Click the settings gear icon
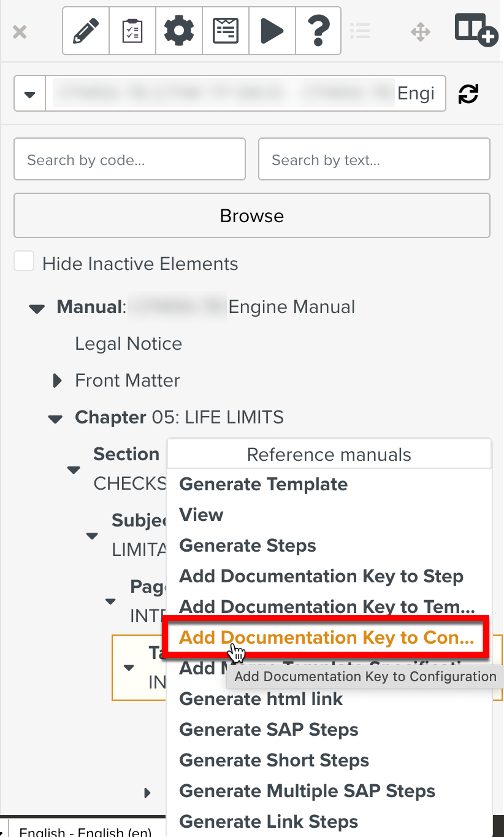This screenshot has height=837, width=504. pyautogui.click(x=178, y=31)
